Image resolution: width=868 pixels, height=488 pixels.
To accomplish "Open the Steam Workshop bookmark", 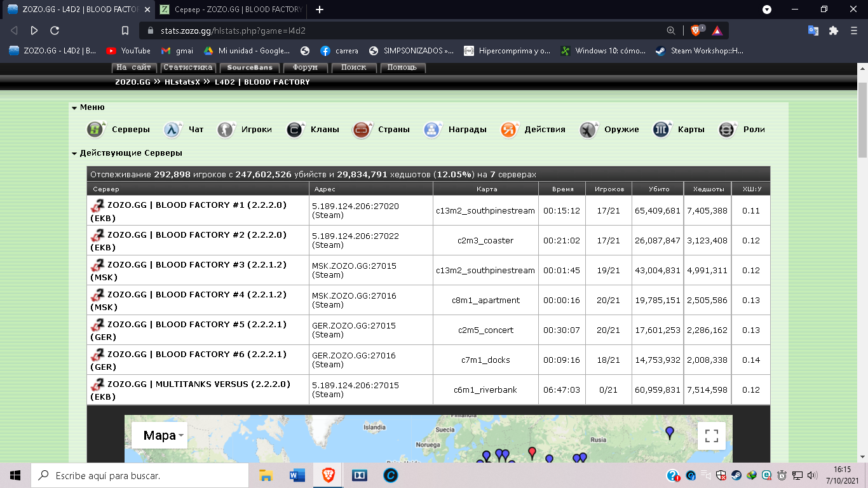I will click(x=700, y=51).
